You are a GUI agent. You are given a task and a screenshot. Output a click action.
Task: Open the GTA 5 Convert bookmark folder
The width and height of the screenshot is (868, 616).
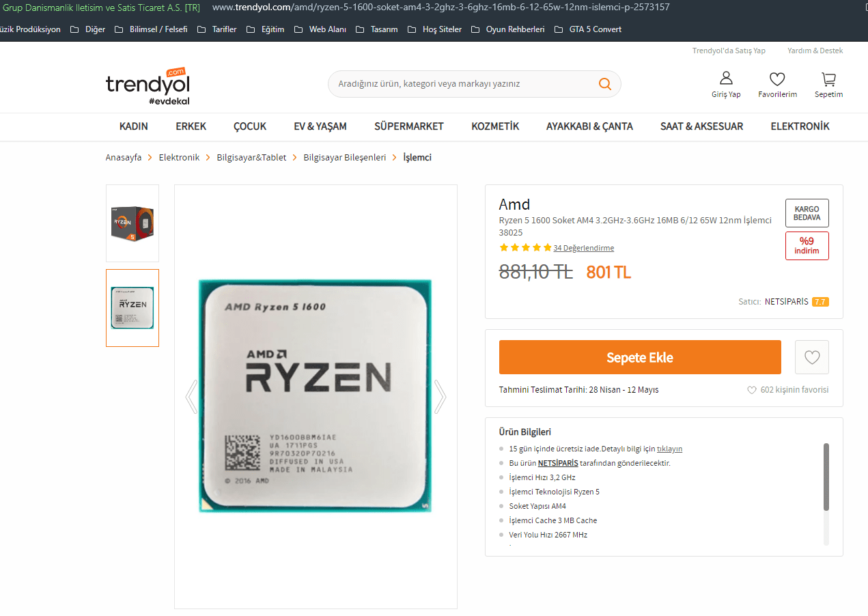pyautogui.click(x=588, y=29)
